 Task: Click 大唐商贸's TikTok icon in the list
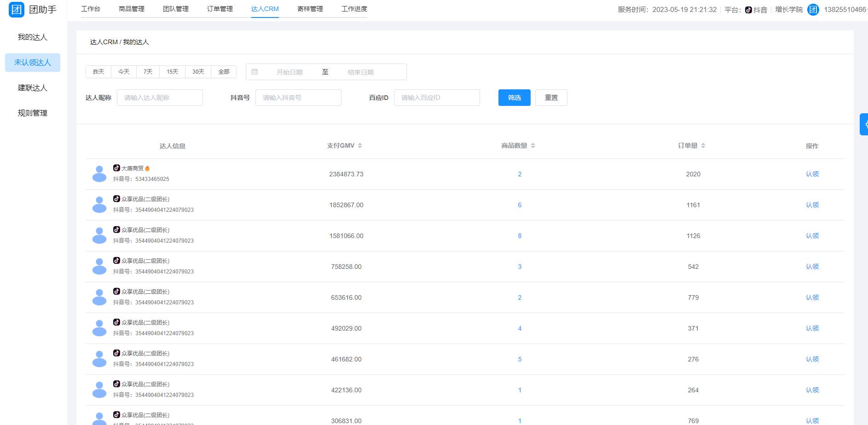point(116,168)
